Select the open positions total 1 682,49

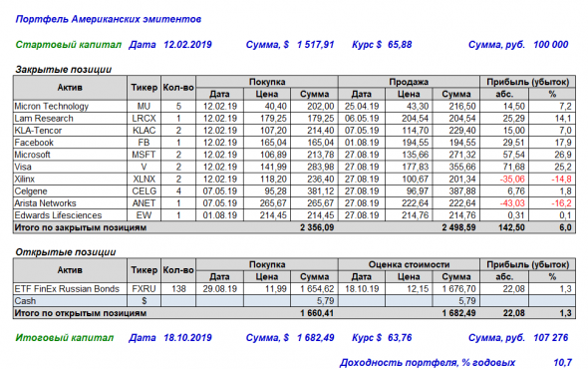(x=458, y=313)
